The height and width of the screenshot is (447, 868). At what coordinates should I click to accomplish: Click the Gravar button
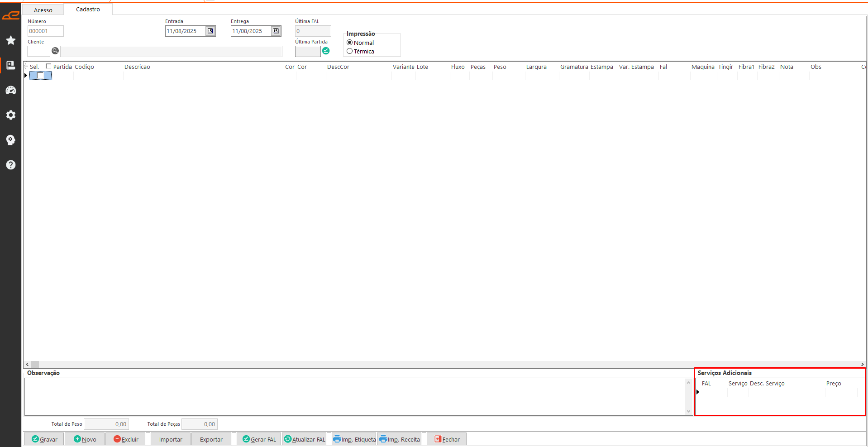(44, 439)
